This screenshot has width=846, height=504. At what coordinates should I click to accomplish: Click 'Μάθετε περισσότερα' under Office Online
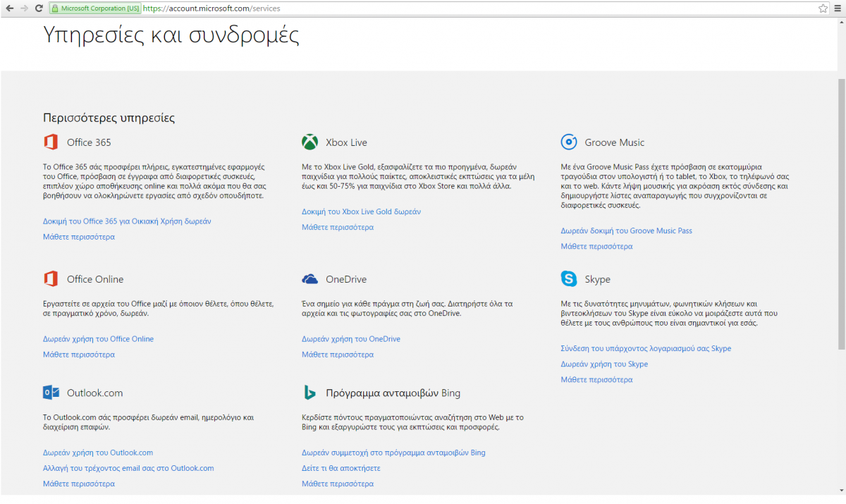pos(78,355)
